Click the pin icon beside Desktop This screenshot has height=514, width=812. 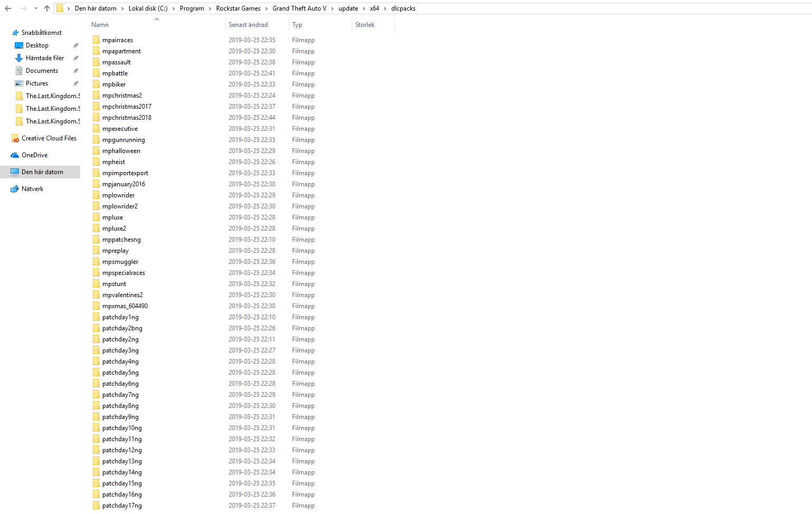tap(75, 45)
